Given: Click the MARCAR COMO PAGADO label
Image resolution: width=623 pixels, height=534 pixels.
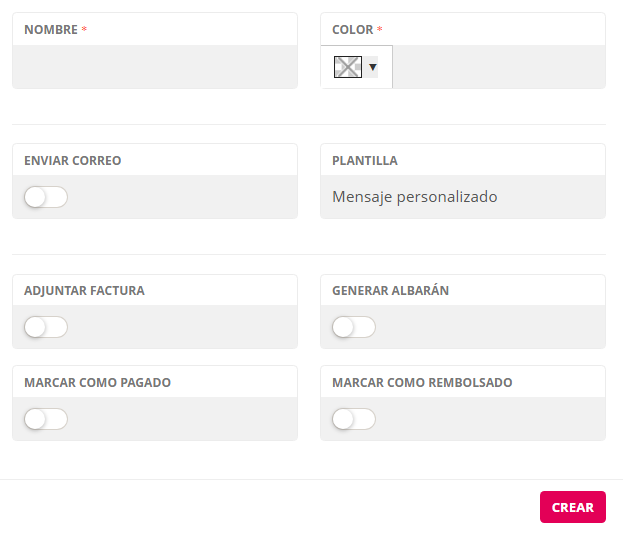Looking at the screenshot, I should pos(97,383).
